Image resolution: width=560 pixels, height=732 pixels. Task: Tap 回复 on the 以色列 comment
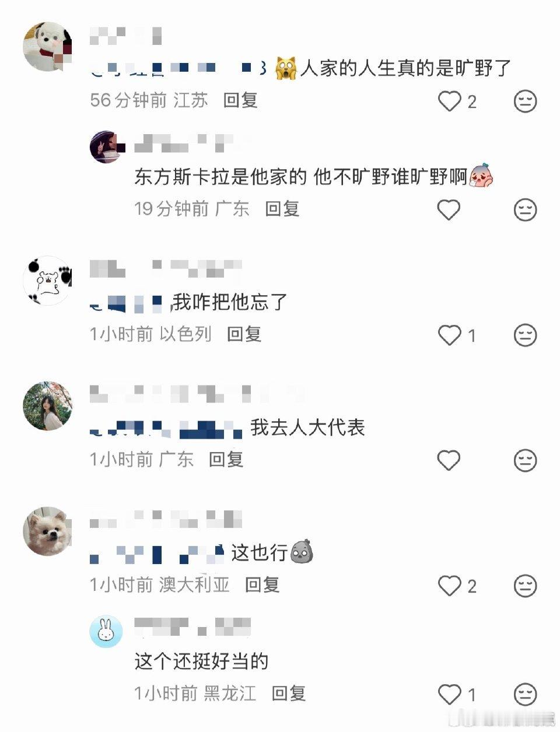tap(244, 334)
